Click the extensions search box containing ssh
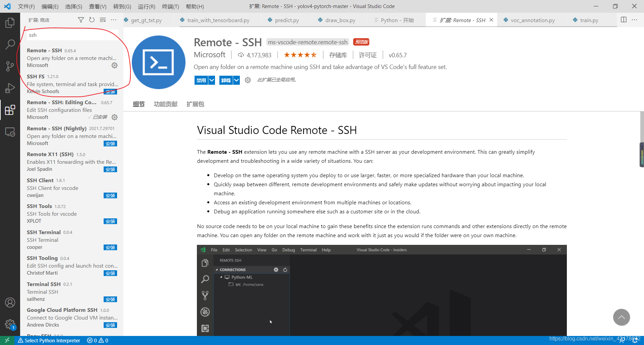The height and width of the screenshot is (345, 644). click(x=72, y=35)
